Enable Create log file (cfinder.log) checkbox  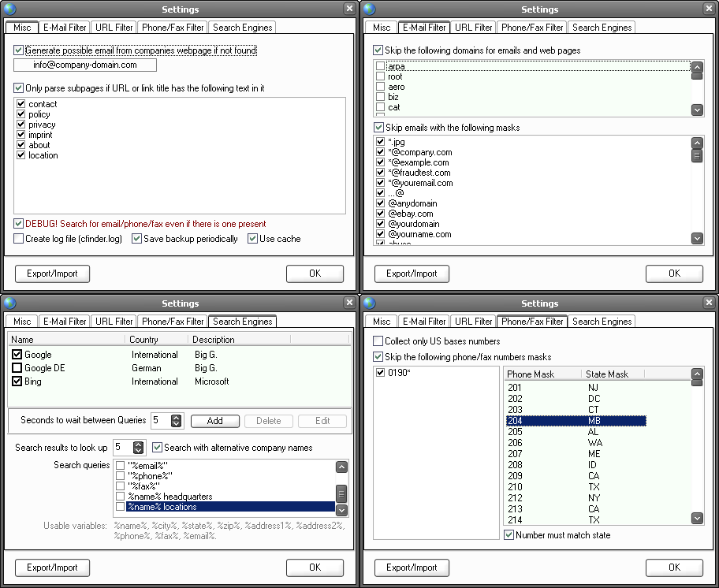(x=18, y=239)
